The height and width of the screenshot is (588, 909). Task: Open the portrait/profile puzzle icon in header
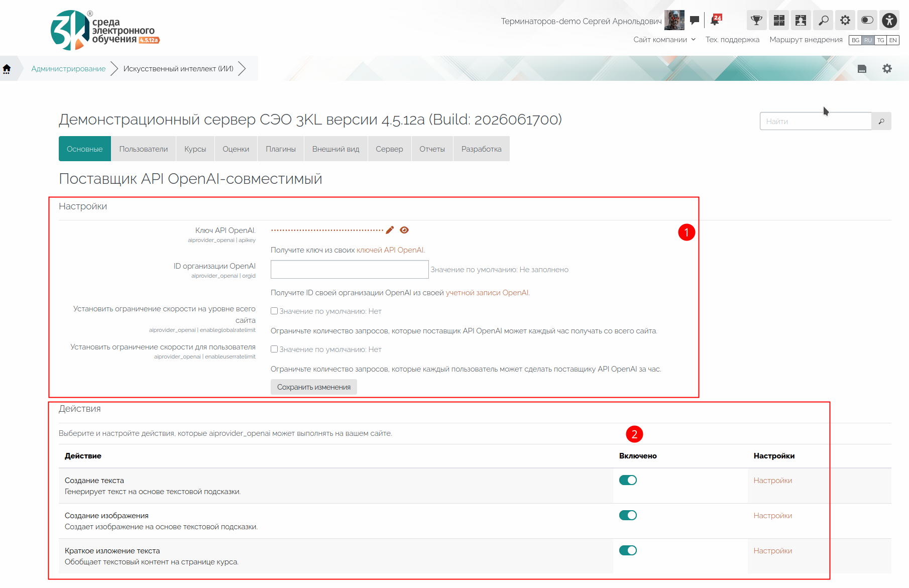click(x=801, y=20)
